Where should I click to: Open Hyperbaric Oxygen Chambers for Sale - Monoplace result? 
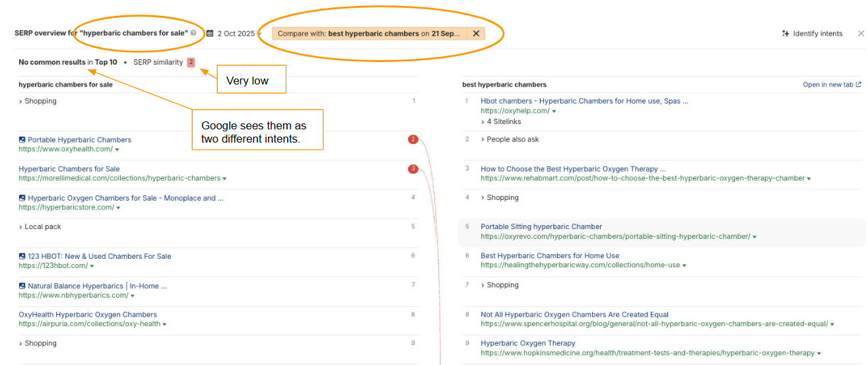(125, 198)
